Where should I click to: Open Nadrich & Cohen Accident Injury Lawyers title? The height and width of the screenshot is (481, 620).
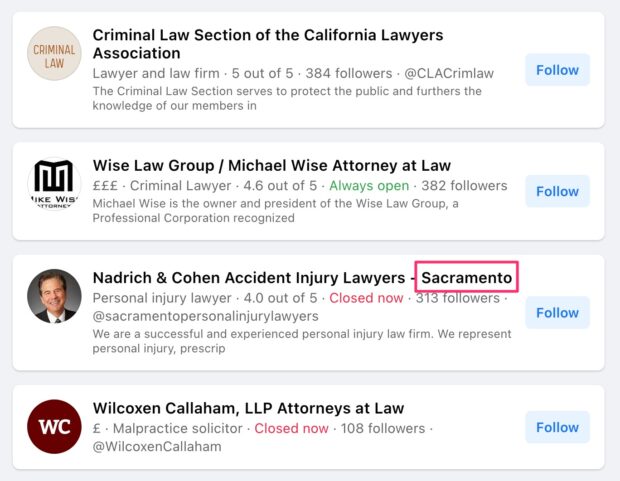250,277
